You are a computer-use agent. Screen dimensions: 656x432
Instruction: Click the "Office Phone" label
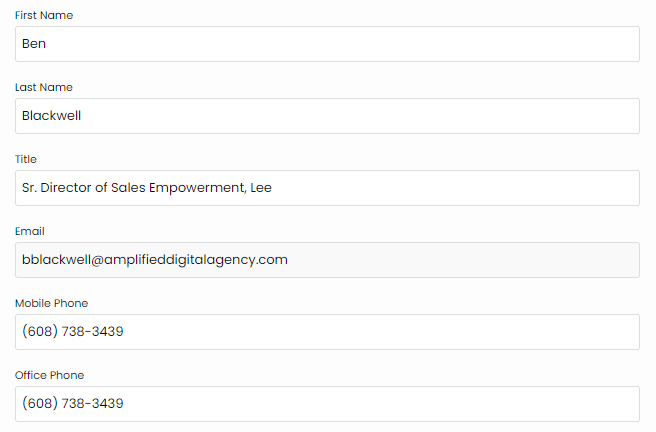click(x=50, y=376)
